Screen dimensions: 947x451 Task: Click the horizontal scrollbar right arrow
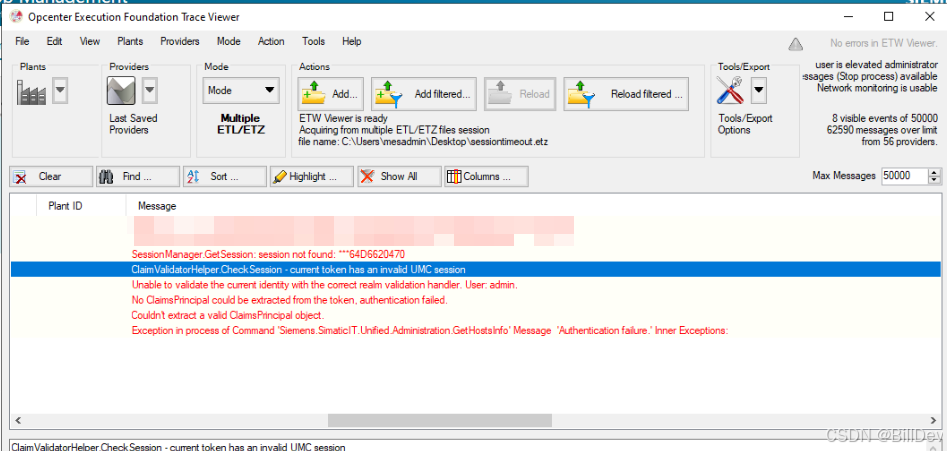[x=934, y=420]
